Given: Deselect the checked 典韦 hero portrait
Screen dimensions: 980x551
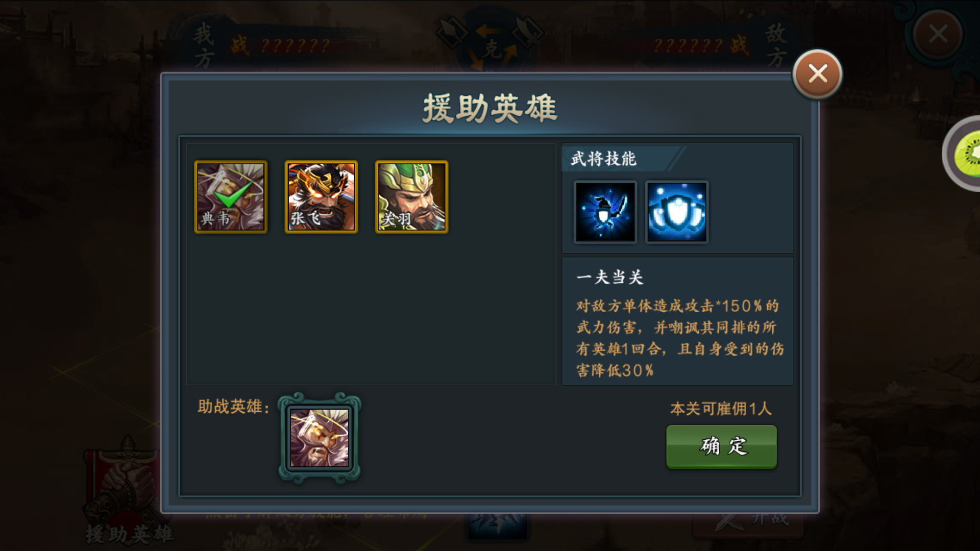Looking at the screenshot, I should [231, 197].
